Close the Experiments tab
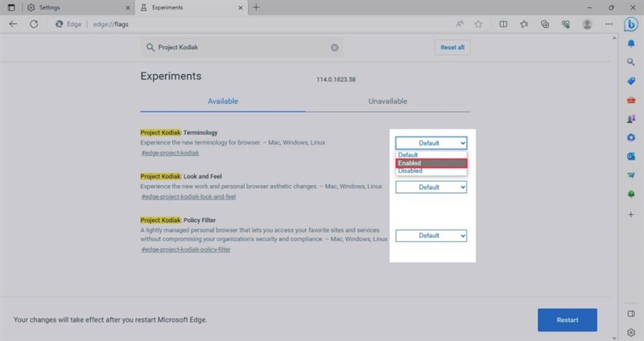Image resolution: width=644 pixels, height=341 pixels. (x=241, y=8)
